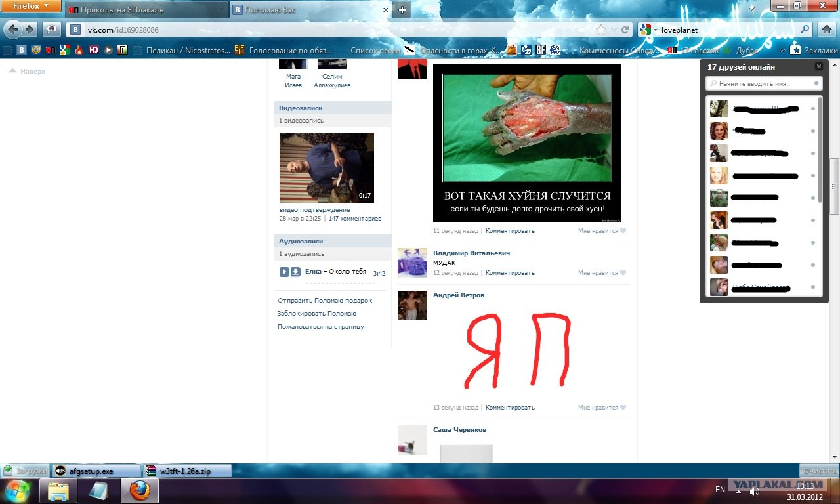Click the EN language indicator

720,490
